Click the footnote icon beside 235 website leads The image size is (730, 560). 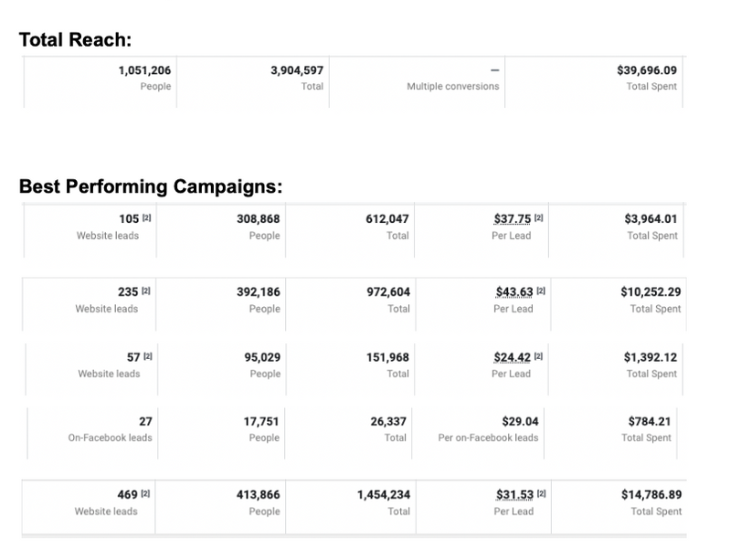click(147, 292)
